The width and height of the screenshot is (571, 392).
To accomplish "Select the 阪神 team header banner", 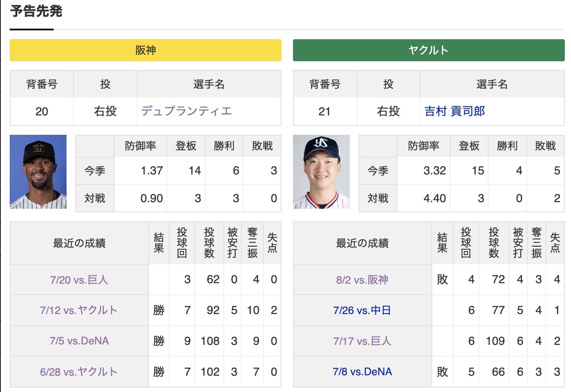I will point(145,50).
